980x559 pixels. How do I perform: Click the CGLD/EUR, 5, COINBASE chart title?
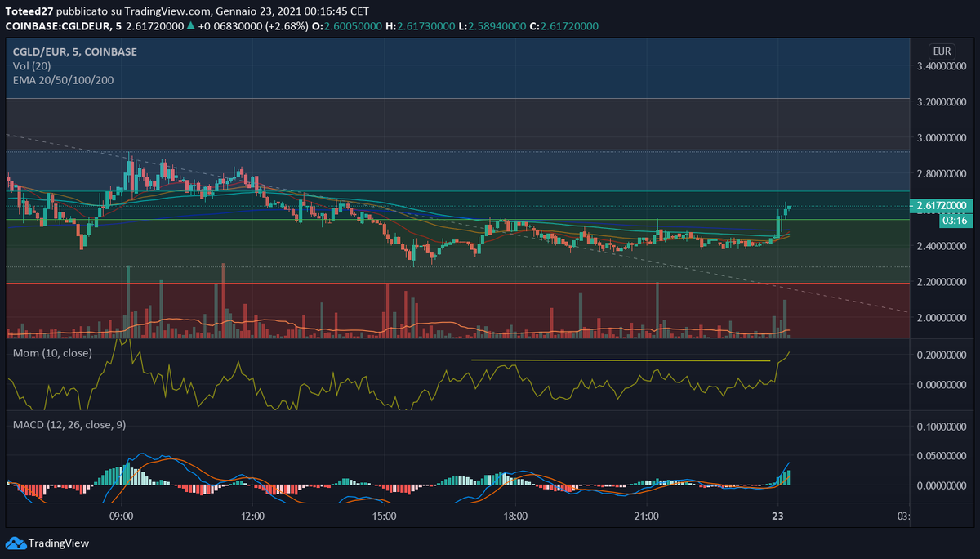[75, 51]
